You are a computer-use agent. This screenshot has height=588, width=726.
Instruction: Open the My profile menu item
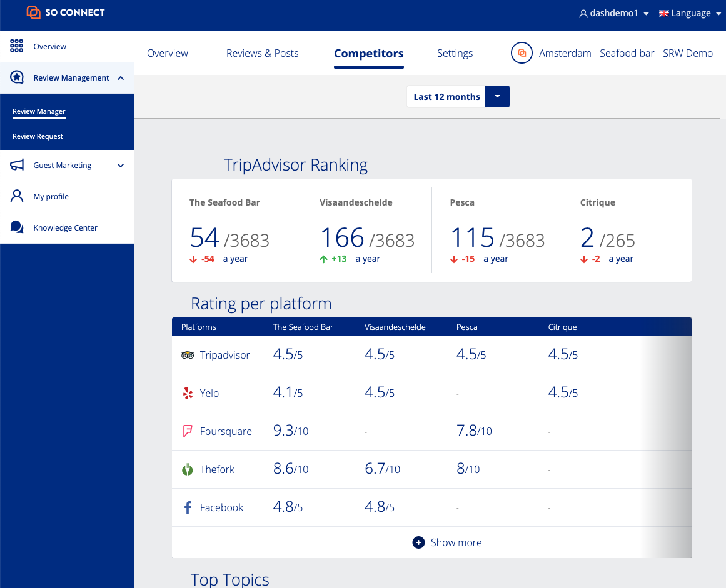click(67, 196)
